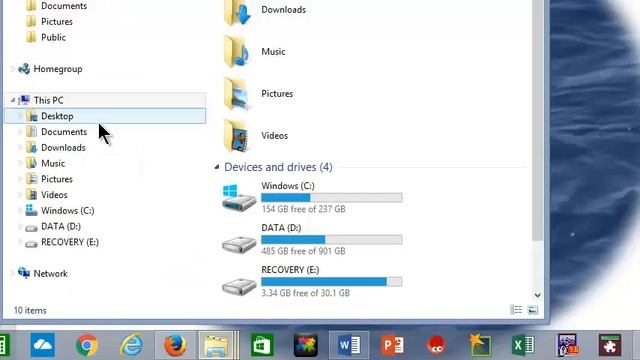
Task: Open the dark red puzzle-piece taskbar app
Action: click(x=610, y=345)
